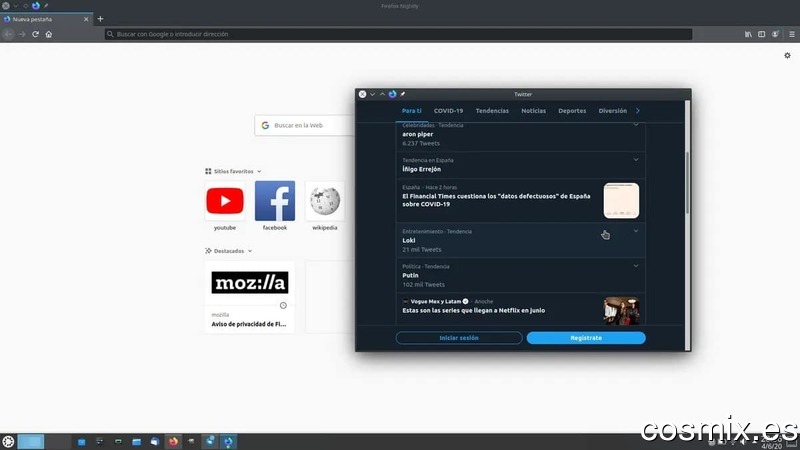Switch to the COVID-19 tab in Twitter

(x=448, y=111)
